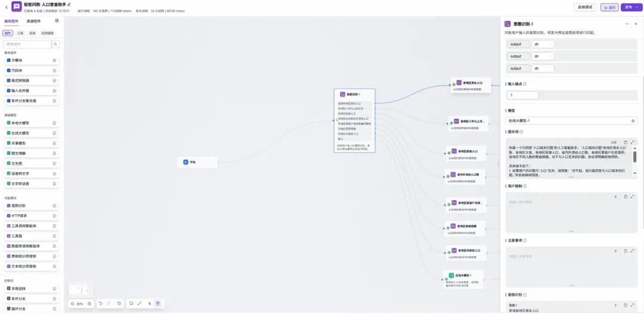Click the search magnifier beside the component search box
Viewport: 644px width, 315px height.
55,44
